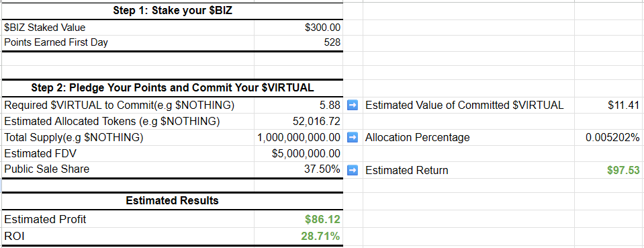Select the 'Step 1: Stake your $BIZ' header cell
Screen dimensions: 644x248
(x=173, y=11)
